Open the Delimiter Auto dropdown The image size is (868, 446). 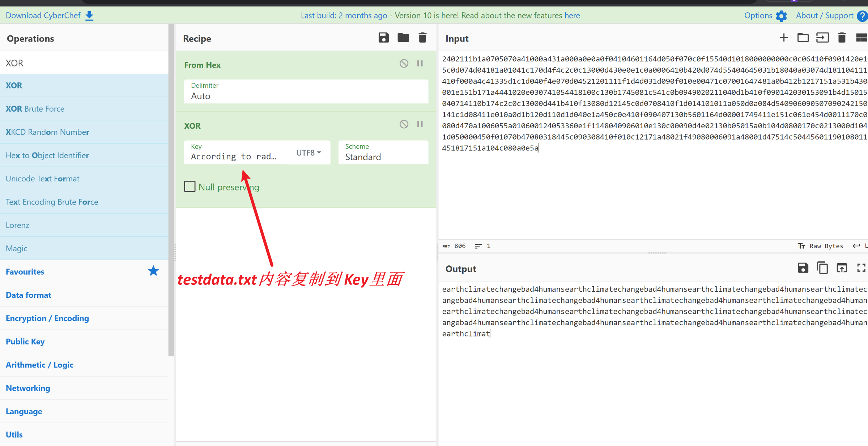tap(306, 92)
